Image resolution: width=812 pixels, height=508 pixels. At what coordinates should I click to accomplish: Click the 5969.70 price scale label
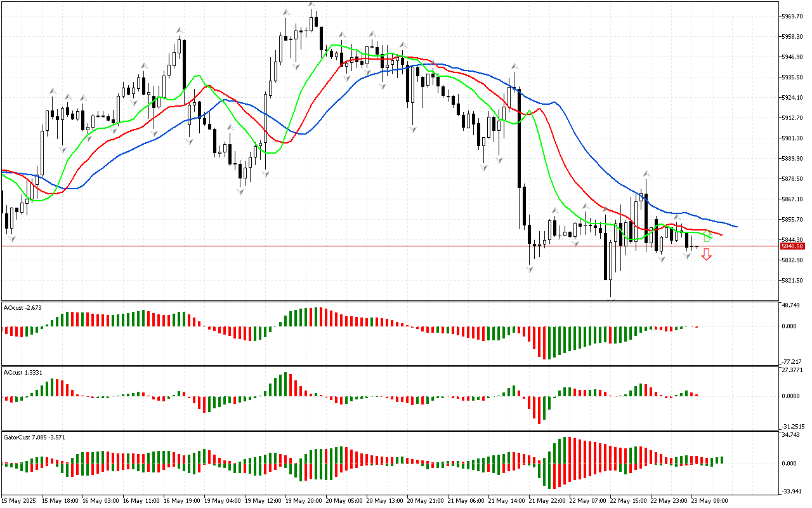point(793,16)
